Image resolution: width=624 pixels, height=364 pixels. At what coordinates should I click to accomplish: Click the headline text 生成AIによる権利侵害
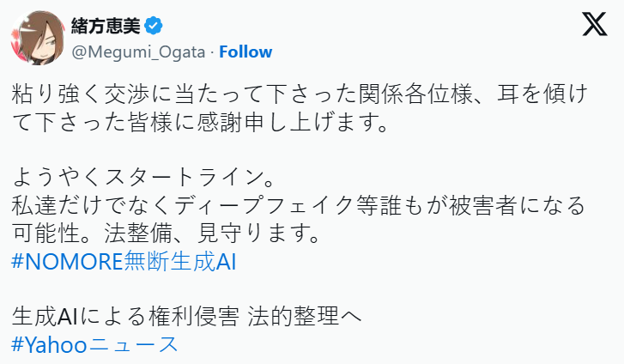pos(125,317)
